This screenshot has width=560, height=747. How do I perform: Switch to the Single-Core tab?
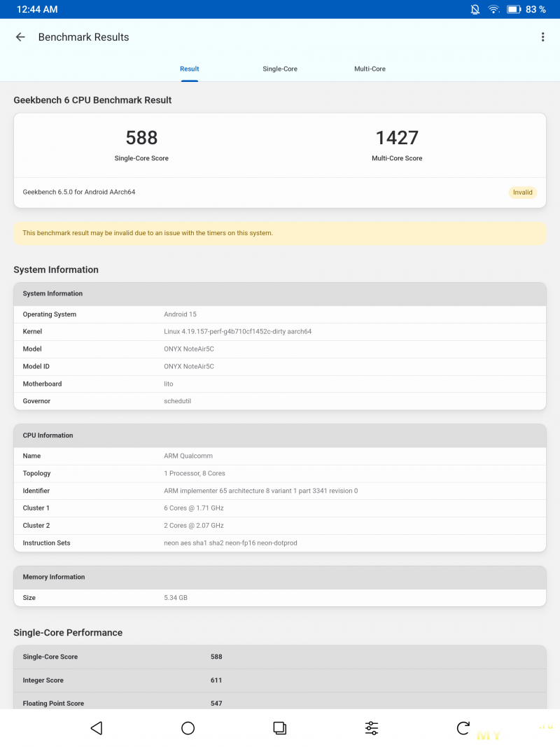[280, 69]
